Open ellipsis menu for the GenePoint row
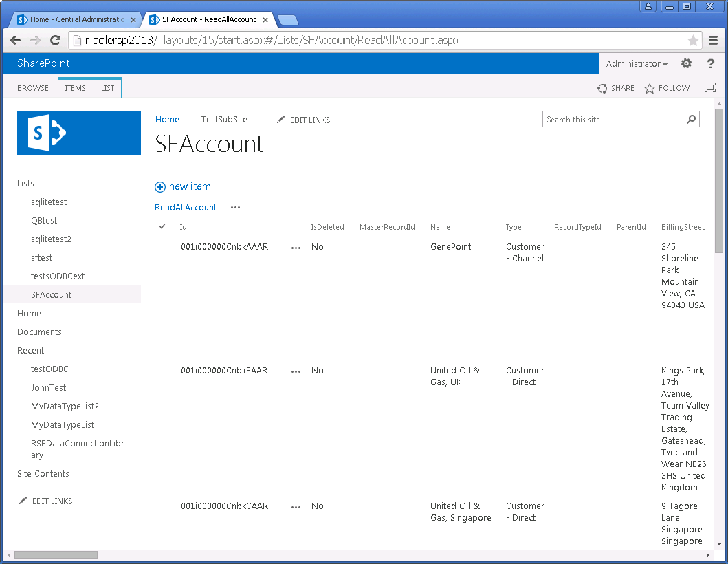The width and height of the screenshot is (728, 564). pyautogui.click(x=296, y=247)
